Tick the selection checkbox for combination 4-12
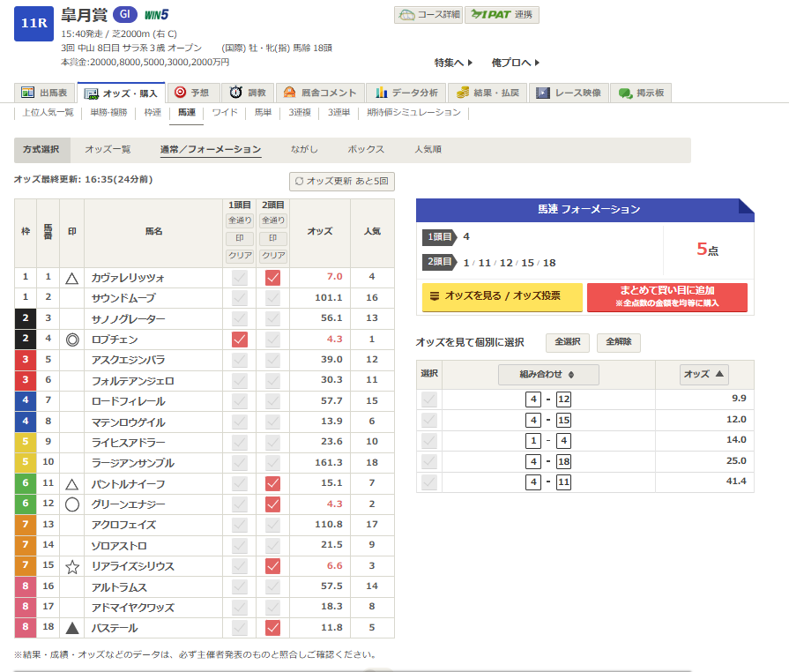Screen dimensions: 789x672 coord(429,399)
